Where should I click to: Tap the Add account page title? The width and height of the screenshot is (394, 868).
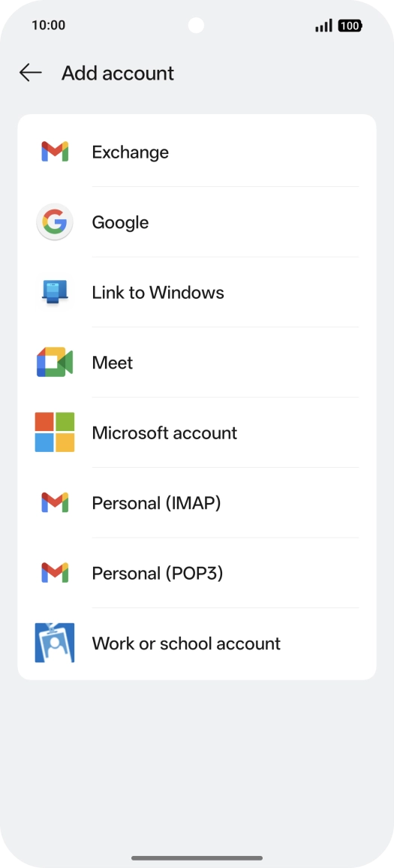118,73
